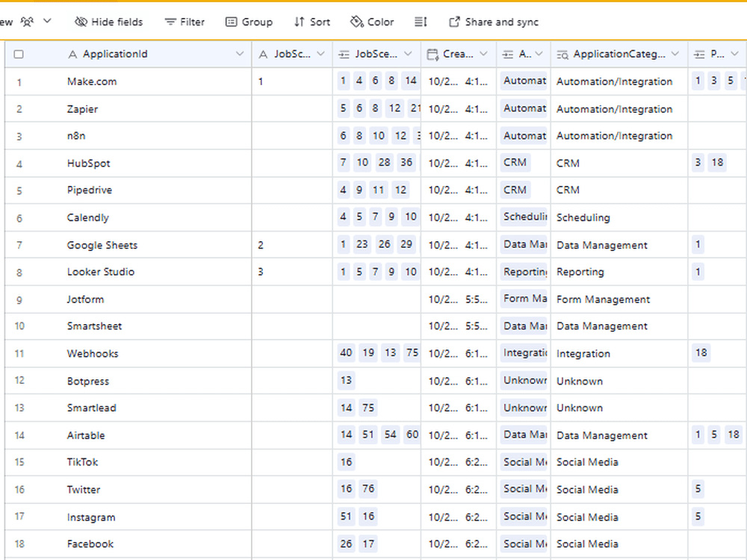Click Form Management category cell

pyautogui.click(x=619, y=299)
